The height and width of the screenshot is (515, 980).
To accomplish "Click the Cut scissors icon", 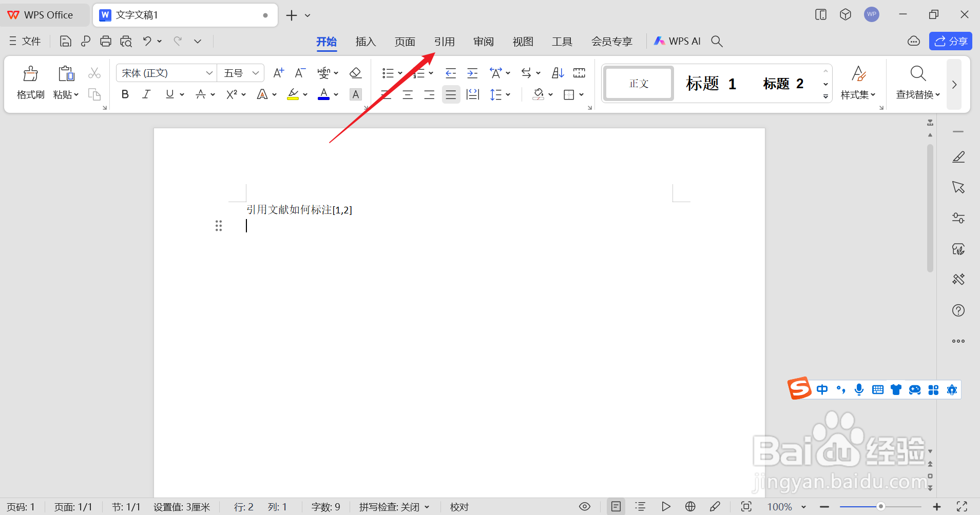I will coord(94,73).
